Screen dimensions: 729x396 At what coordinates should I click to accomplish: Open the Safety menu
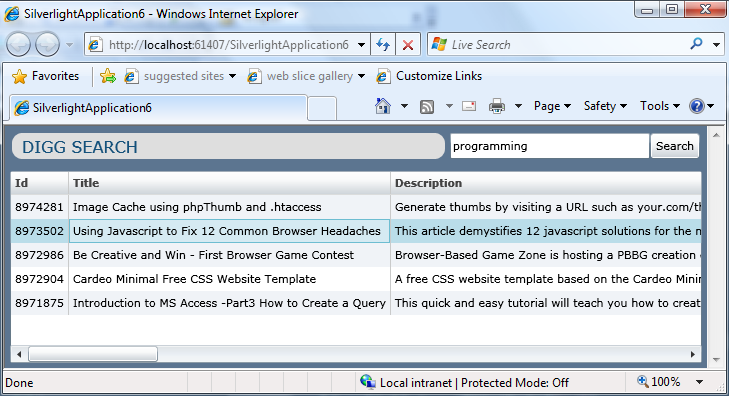(605, 106)
